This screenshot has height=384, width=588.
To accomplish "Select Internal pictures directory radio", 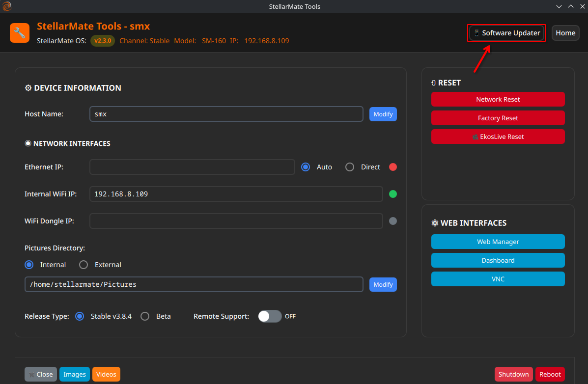I will (x=29, y=265).
